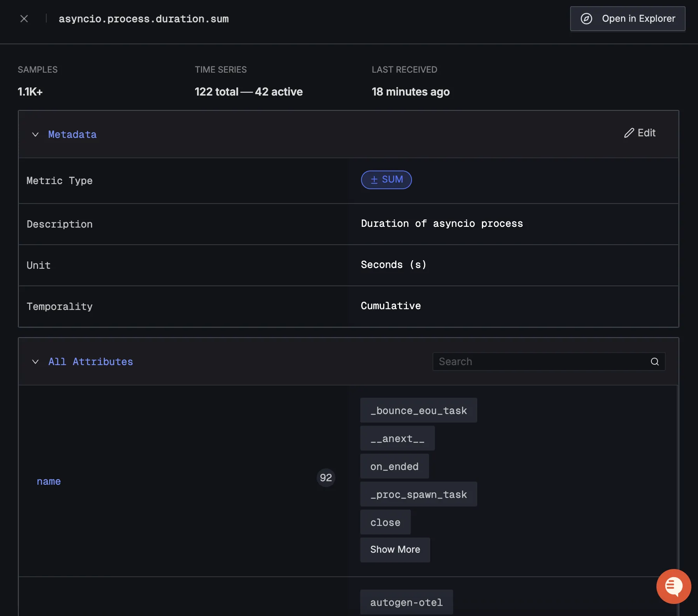Select the _bounce_eou_task value chip
The width and height of the screenshot is (698, 616).
418,411
